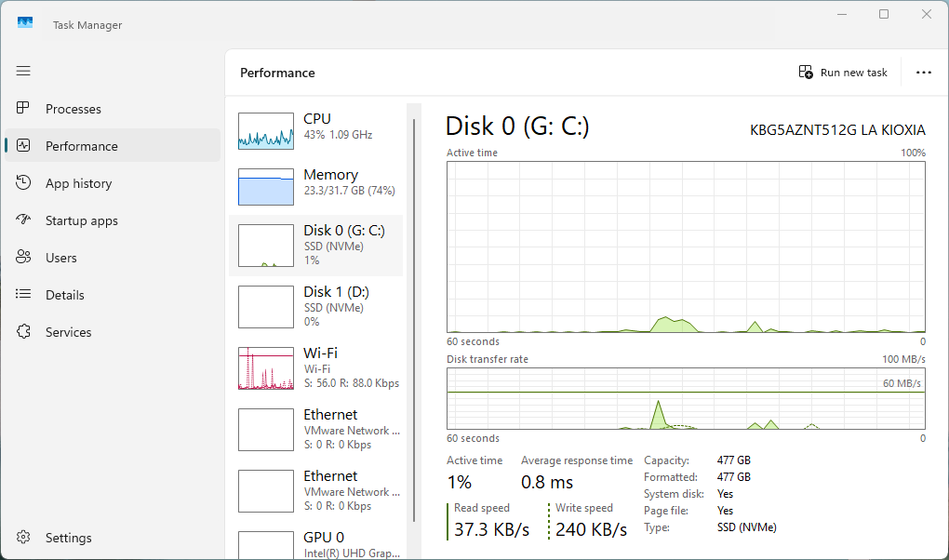The height and width of the screenshot is (560, 949).
Task: Click the Details list icon
Action: pos(23,294)
